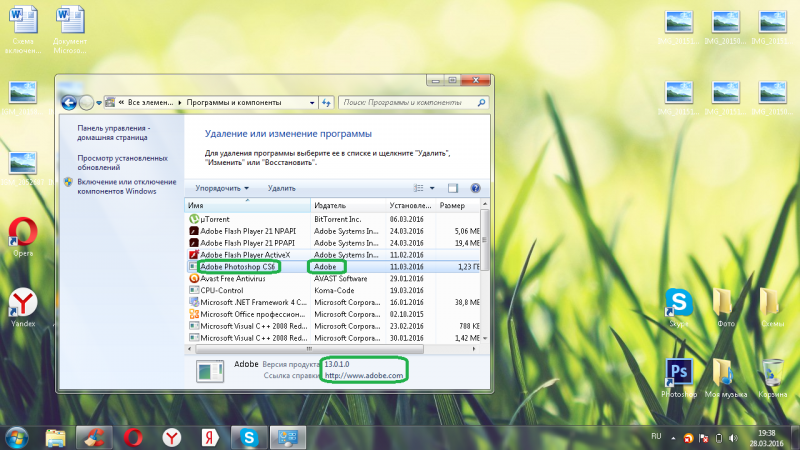800x450 pixels.
Task: Select Microsoft Office профессион... entry
Action: 332,314
